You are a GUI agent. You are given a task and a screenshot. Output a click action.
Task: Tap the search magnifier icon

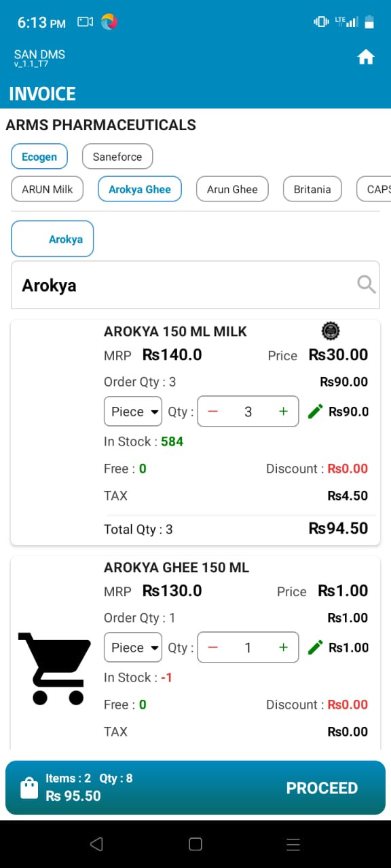[x=366, y=284]
